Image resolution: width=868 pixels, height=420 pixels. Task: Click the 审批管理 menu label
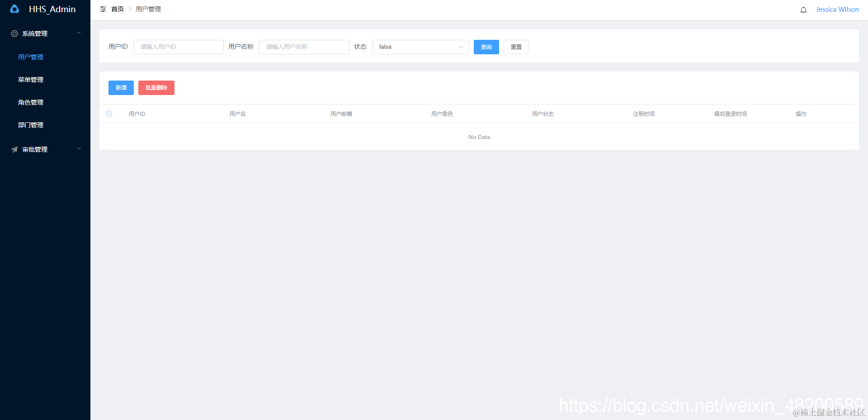(35, 149)
